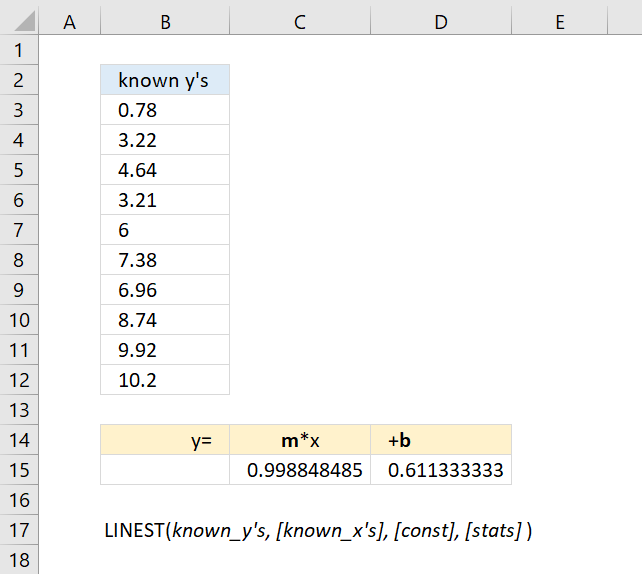Select cell containing 8.74
The height and width of the screenshot is (574, 642).
pos(165,320)
